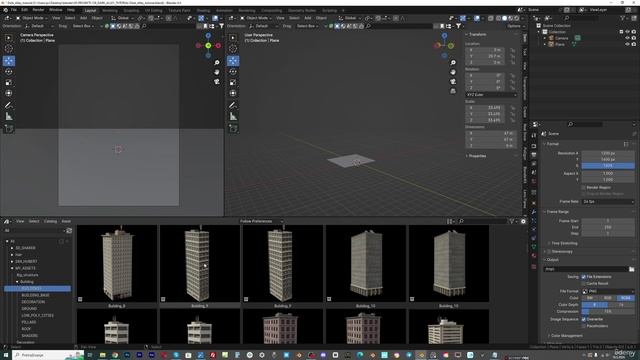Image resolution: width=640 pixels, height=360 pixels.
Task: Toggle visibility eye for Camera in outliner
Action: click(627, 38)
